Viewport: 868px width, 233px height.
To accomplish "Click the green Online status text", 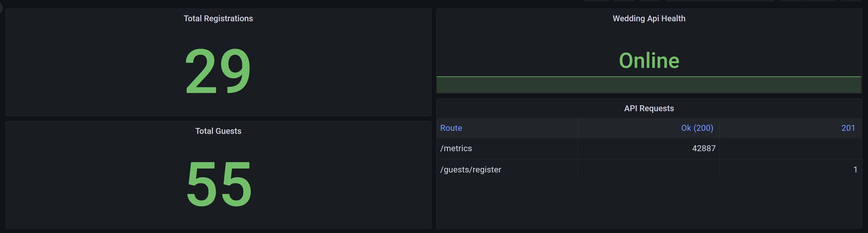I will 649,61.
